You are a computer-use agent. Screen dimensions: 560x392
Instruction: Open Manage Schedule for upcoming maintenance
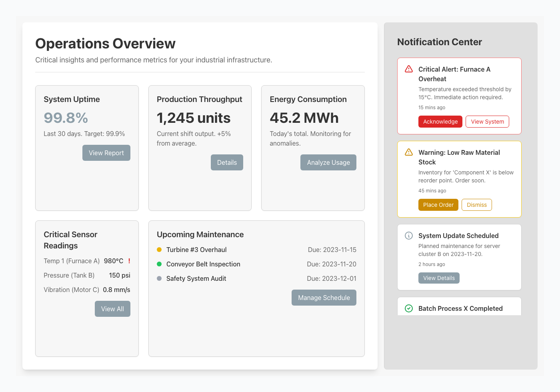(324, 297)
